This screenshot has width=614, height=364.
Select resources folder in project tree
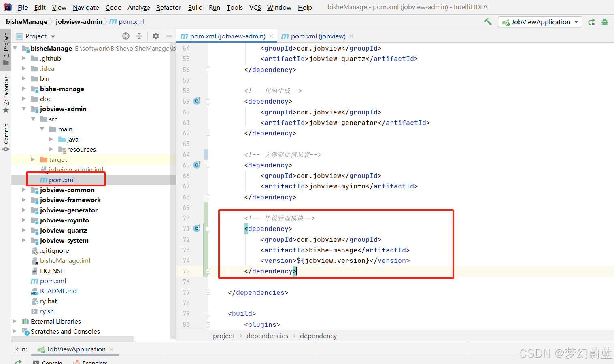click(x=81, y=149)
